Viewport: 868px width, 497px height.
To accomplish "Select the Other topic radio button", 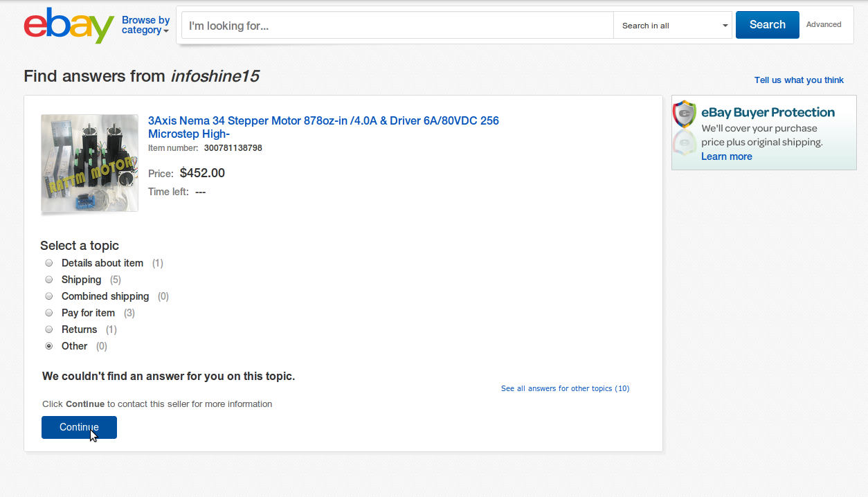I will pos(49,346).
